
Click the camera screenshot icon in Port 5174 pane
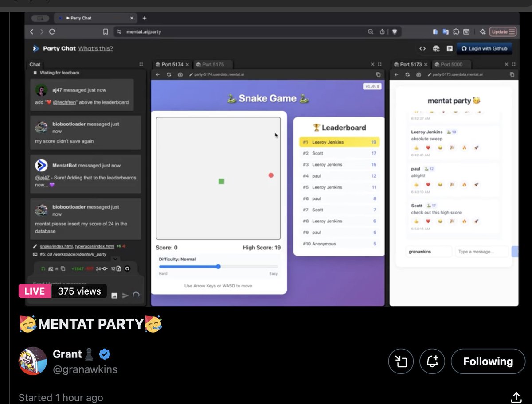point(180,74)
